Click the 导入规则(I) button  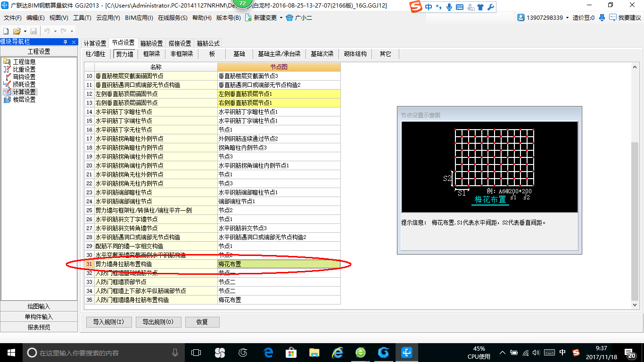[108, 322]
